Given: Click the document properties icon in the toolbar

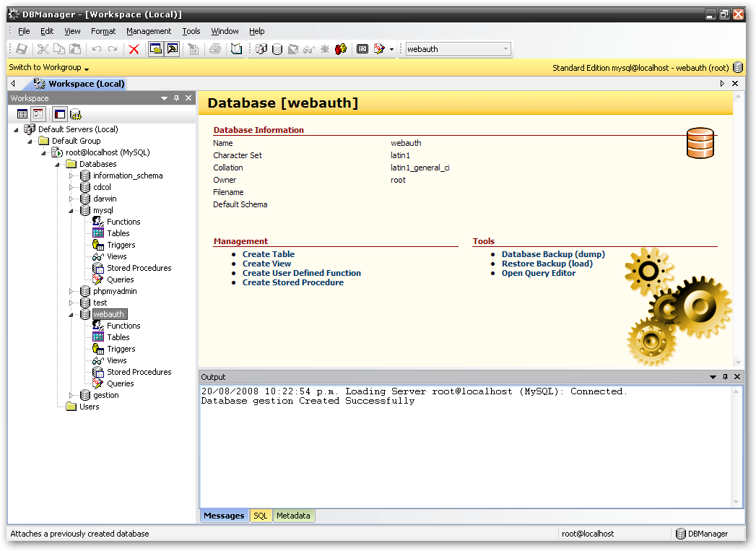Looking at the screenshot, I should [194, 48].
